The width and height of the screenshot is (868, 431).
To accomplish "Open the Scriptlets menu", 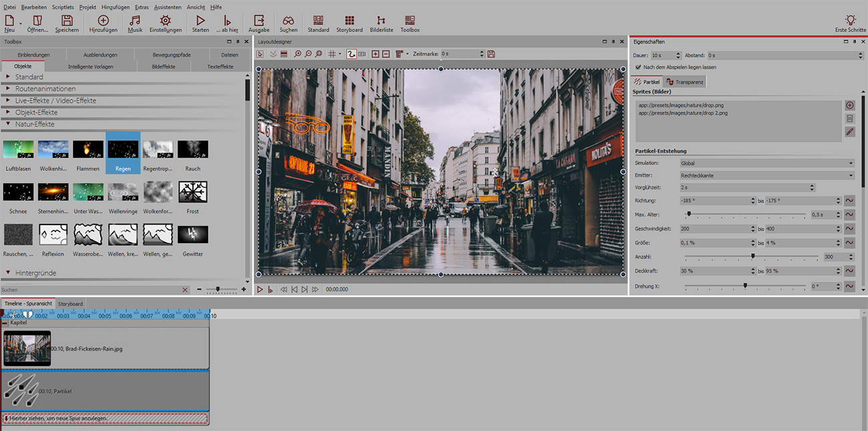I will click(x=62, y=7).
